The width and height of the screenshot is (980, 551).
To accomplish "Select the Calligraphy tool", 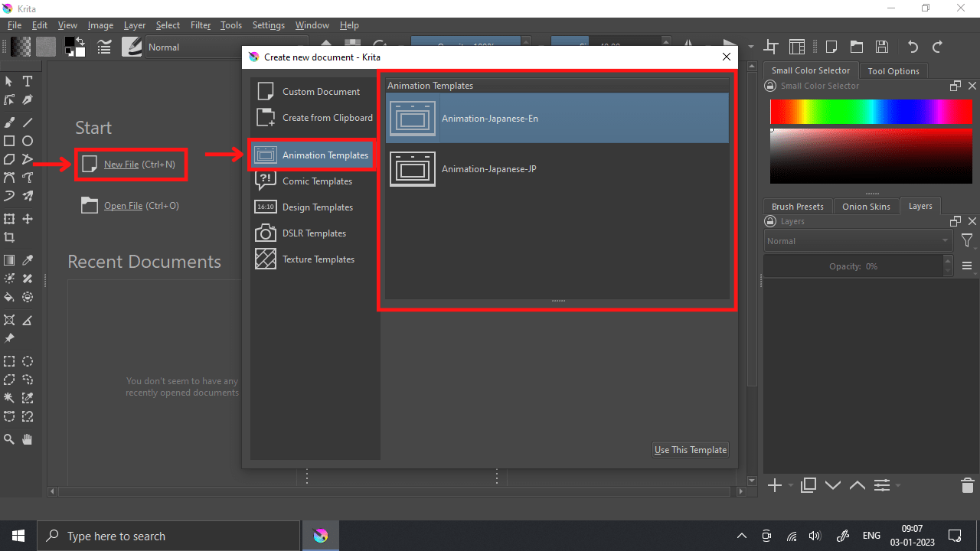I will tap(28, 100).
